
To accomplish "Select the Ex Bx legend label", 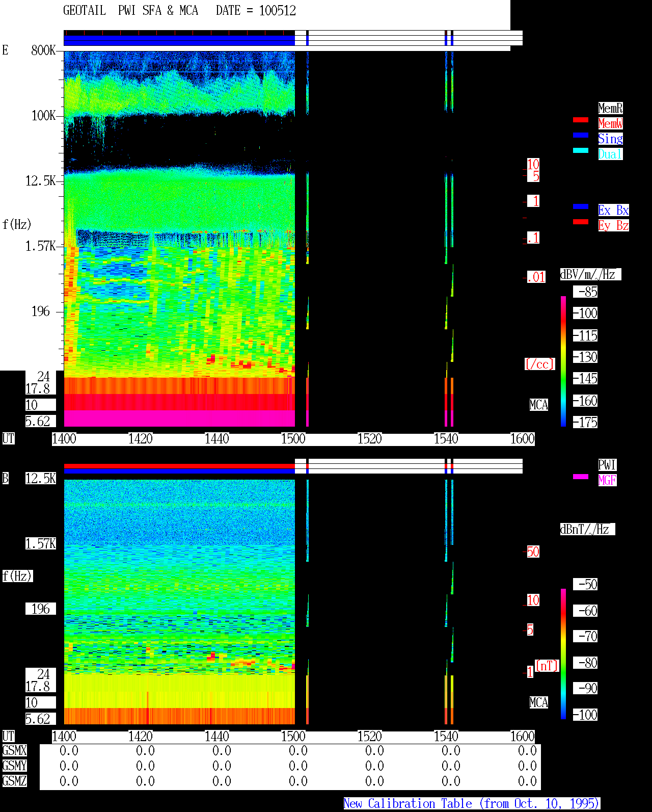I will (613, 210).
